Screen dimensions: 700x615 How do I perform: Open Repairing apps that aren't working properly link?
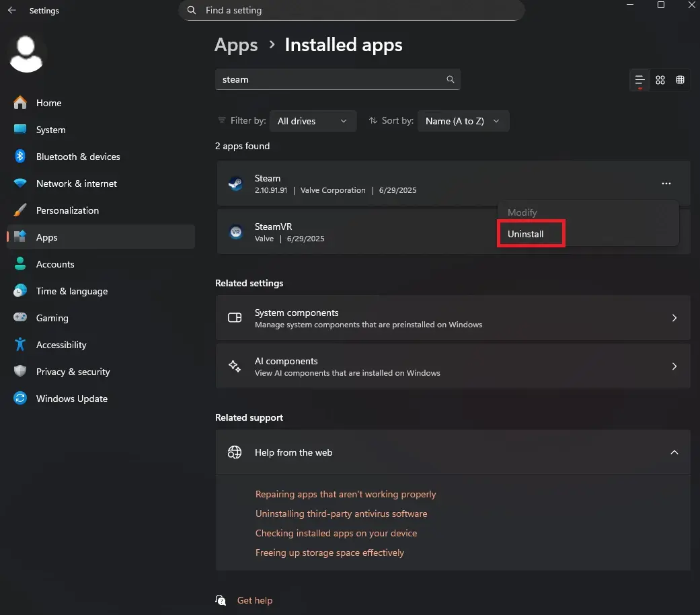[346, 494]
